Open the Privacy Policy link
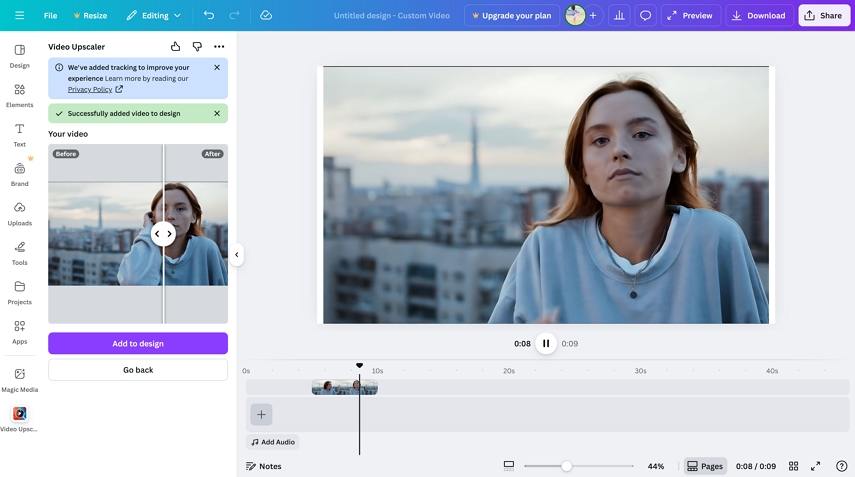 (95, 89)
